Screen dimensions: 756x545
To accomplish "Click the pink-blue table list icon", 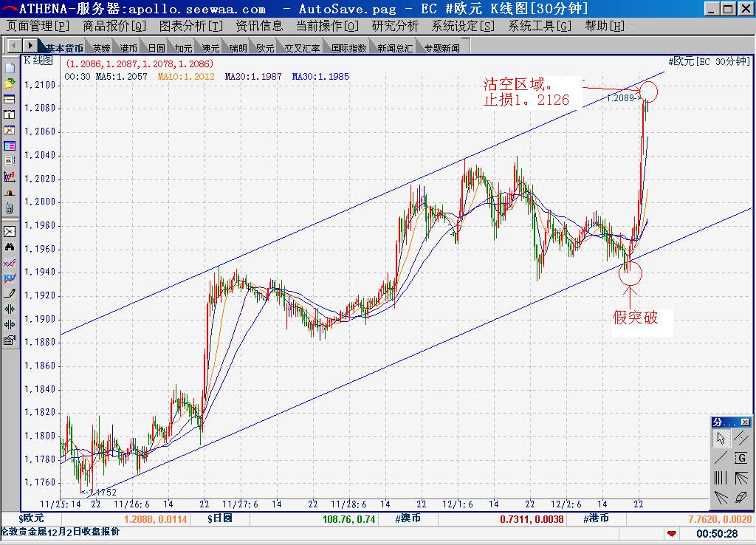I will pos(10,145).
